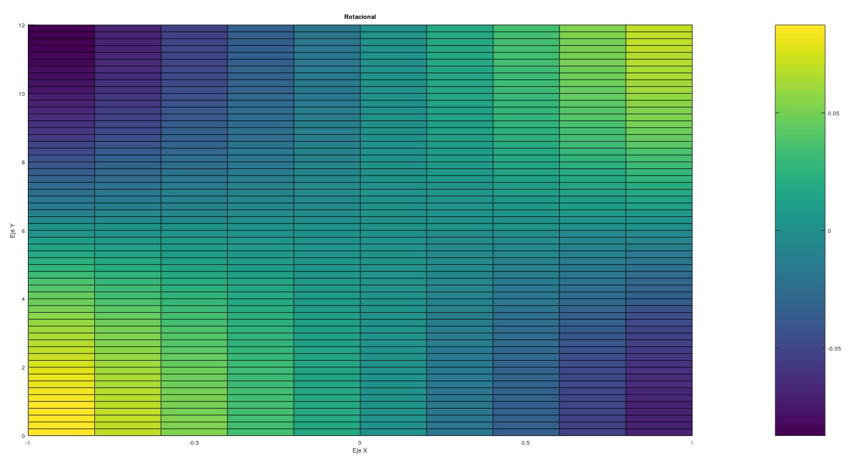Click the bright yellow bottom-left corner cell of the plot
The height and width of the screenshot is (466, 868).
61,432
